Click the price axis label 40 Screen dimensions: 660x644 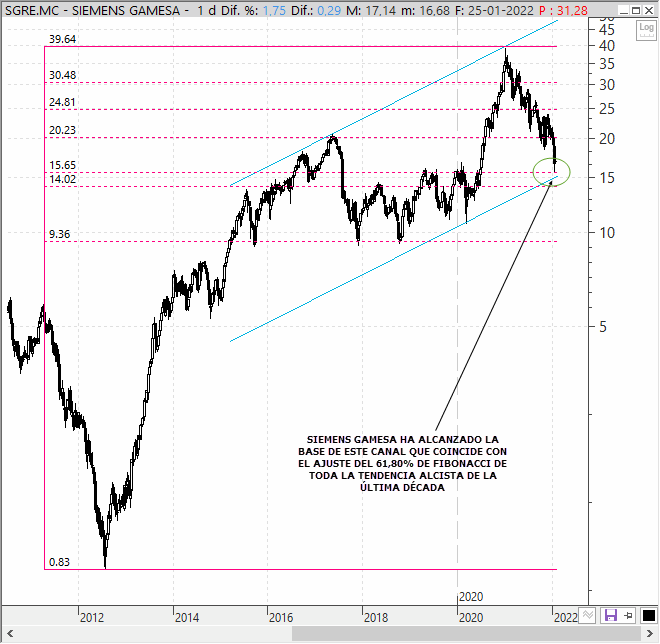tap(607, 45)
